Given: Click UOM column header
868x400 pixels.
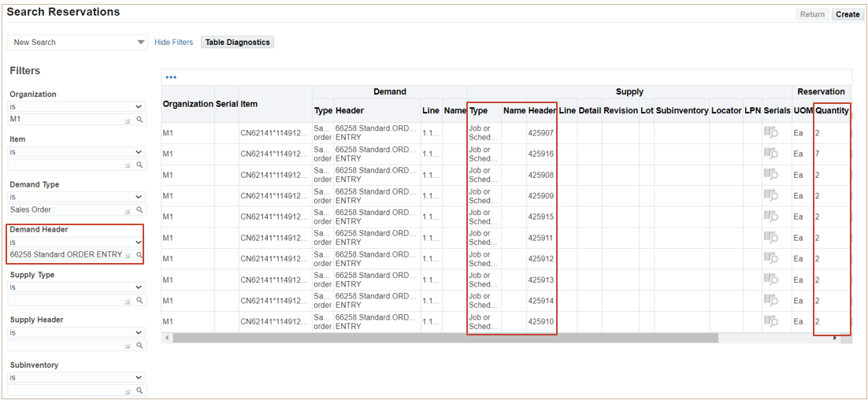Looking at the screenshot, I should 803,111.
